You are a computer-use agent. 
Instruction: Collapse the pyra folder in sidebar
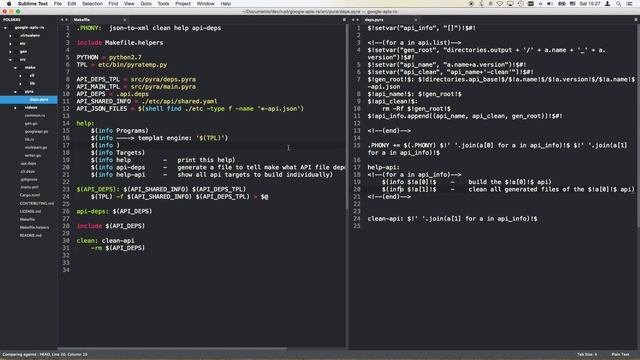coord(16,91)
